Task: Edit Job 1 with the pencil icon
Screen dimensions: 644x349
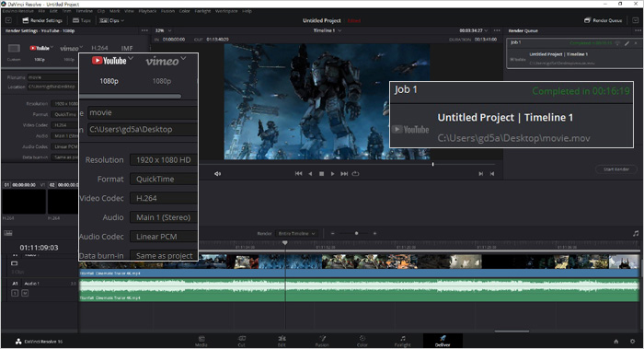Action: coord(627,42)
